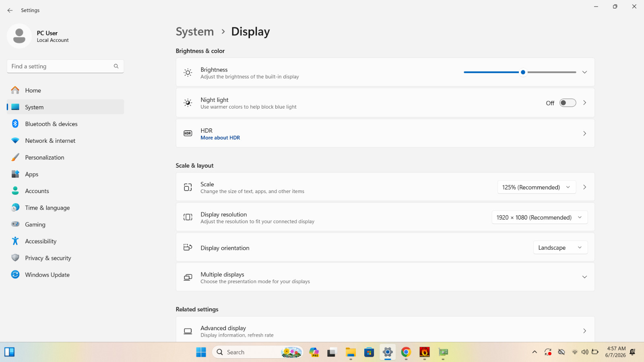644x362 pixels.
Task: Click the More about HDR link
Action: point(220,138)
